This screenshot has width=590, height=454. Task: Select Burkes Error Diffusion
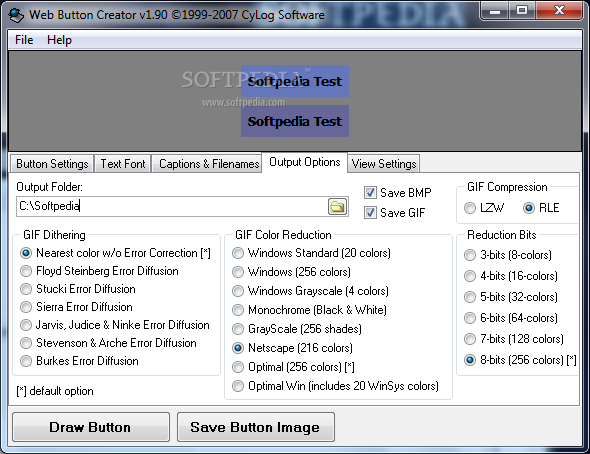(79, 361)
